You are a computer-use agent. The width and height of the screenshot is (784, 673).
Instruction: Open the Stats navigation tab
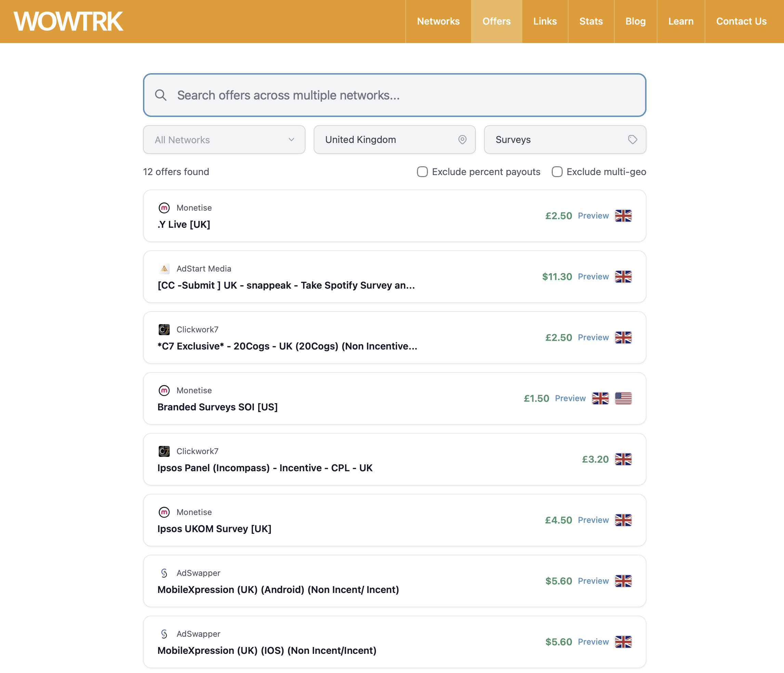[591, 22]
